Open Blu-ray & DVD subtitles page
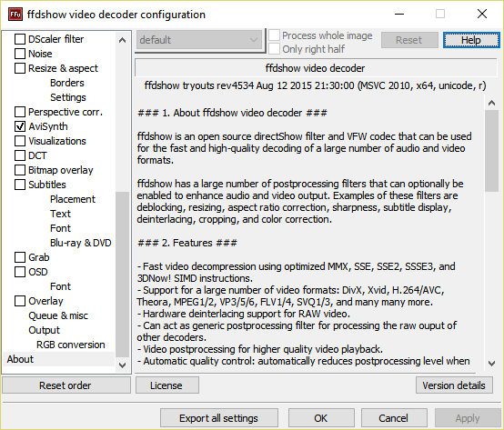The width and height of the screenshot is (504, 430). 80,243
